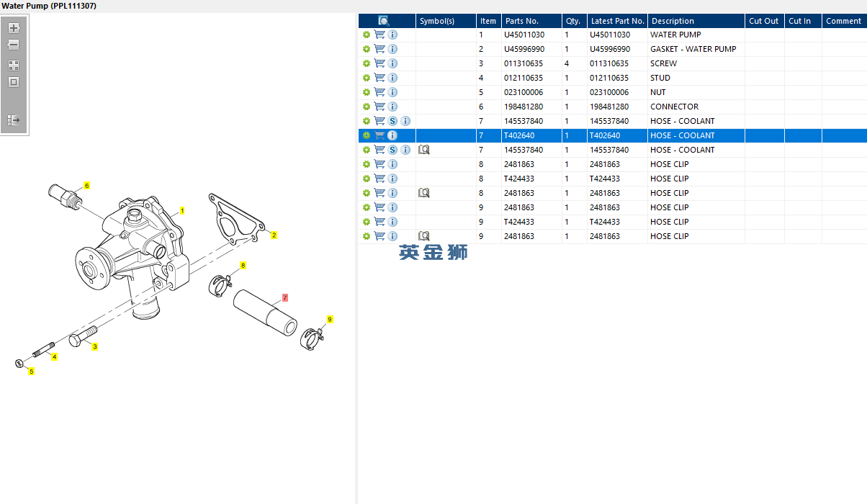Click the search icon in table header
The height and width of the screenshot is (504, 867).
(383, 21)
